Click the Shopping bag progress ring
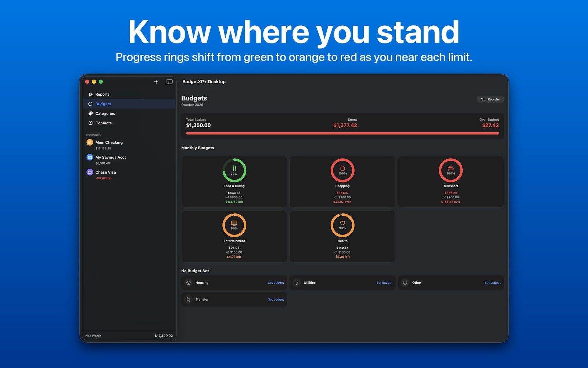This screenshot has height=368, width=588. click(x=343, y=170)
